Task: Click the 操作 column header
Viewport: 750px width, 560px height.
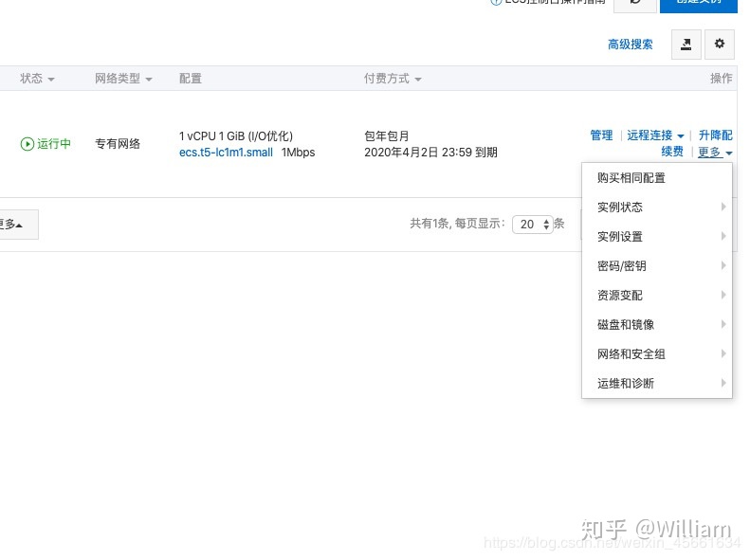Action: pos(722,79)
